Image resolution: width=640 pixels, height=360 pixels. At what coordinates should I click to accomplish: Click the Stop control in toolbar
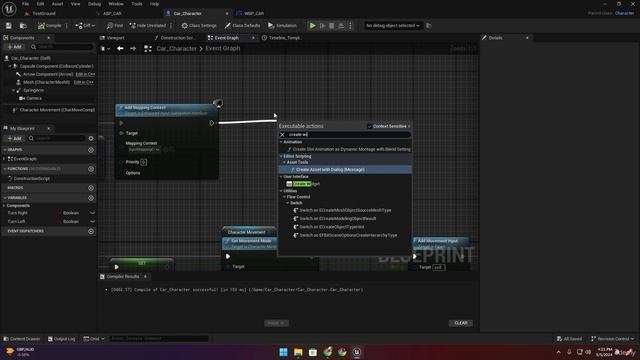pos(331,26)
